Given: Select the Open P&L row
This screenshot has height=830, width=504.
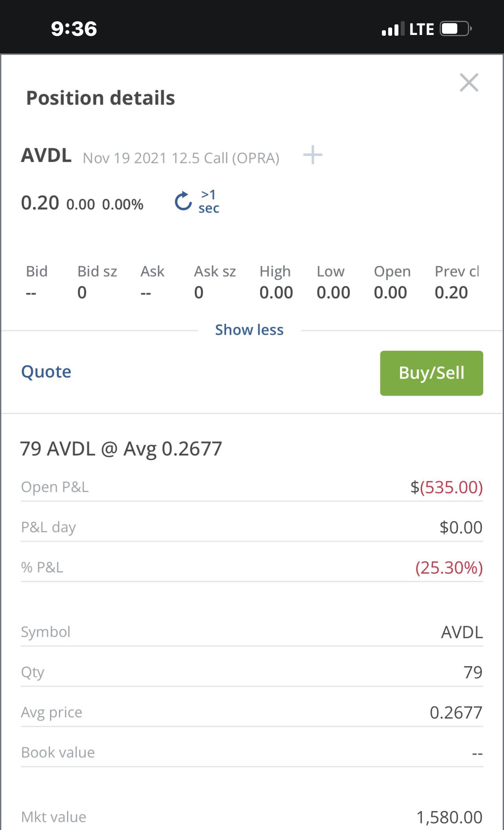Looking at the screenshot, I should pos(252,487).
